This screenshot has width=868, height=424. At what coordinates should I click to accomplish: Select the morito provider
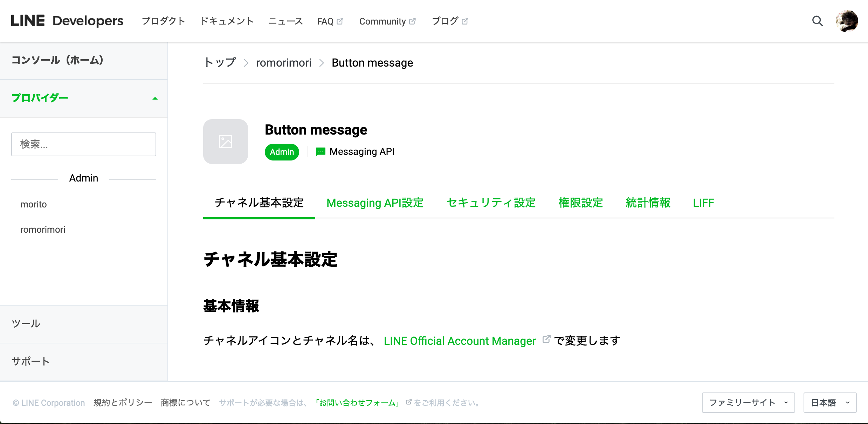pos(34,204)
